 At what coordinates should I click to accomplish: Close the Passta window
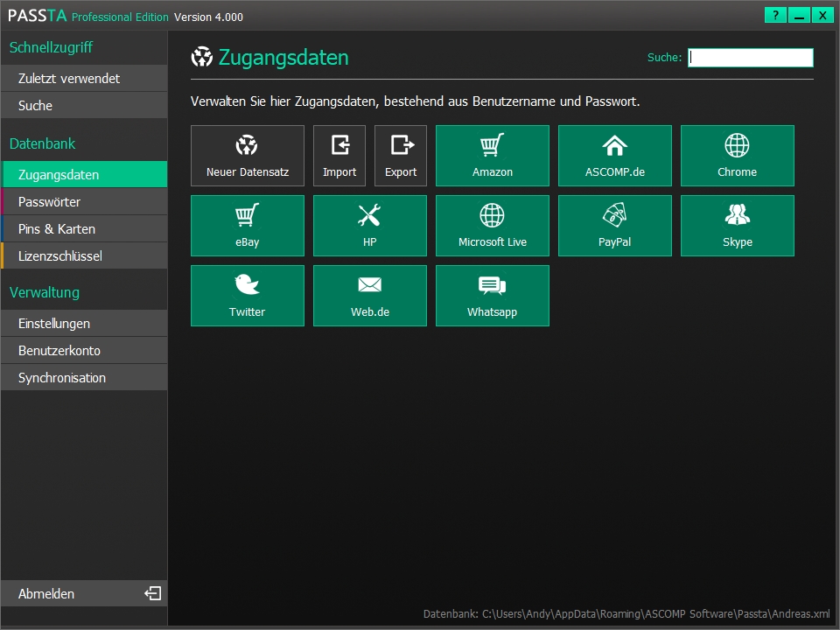tap(822, 16)
